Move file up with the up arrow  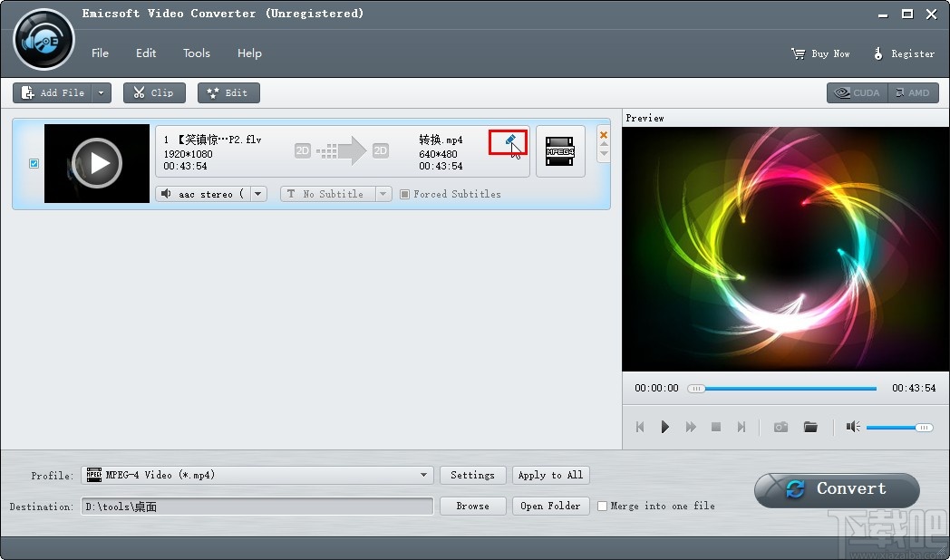click(x=604, y=145)
